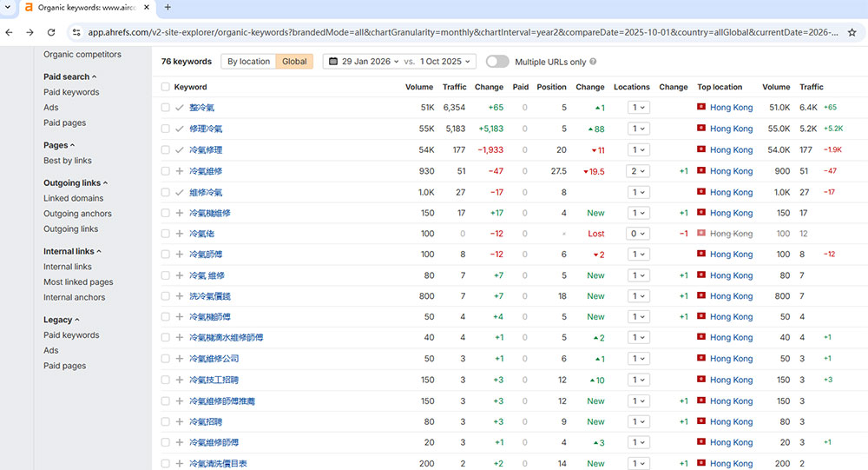Viewport: 868px width, 470px height.
Task: Click the plus icon for keyword 冷氣招聘
Action: pos(180,421)
